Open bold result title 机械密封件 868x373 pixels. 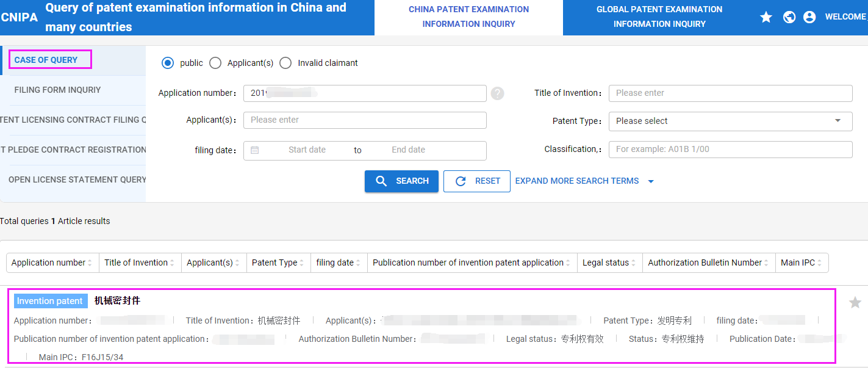coord(117,301)
